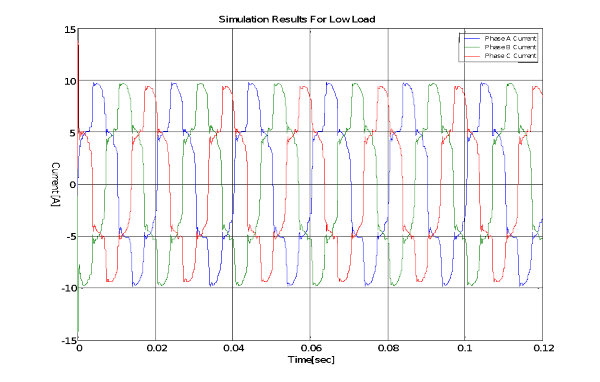
Task: Click the x-axis tick label '0.02'
Action: tap(157, 348)
